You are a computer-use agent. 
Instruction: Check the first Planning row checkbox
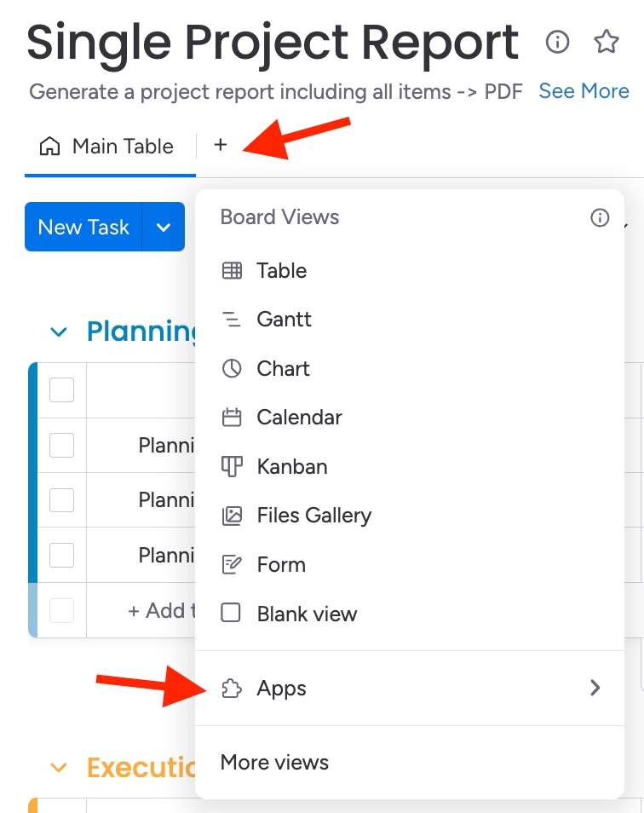[61, 445]
